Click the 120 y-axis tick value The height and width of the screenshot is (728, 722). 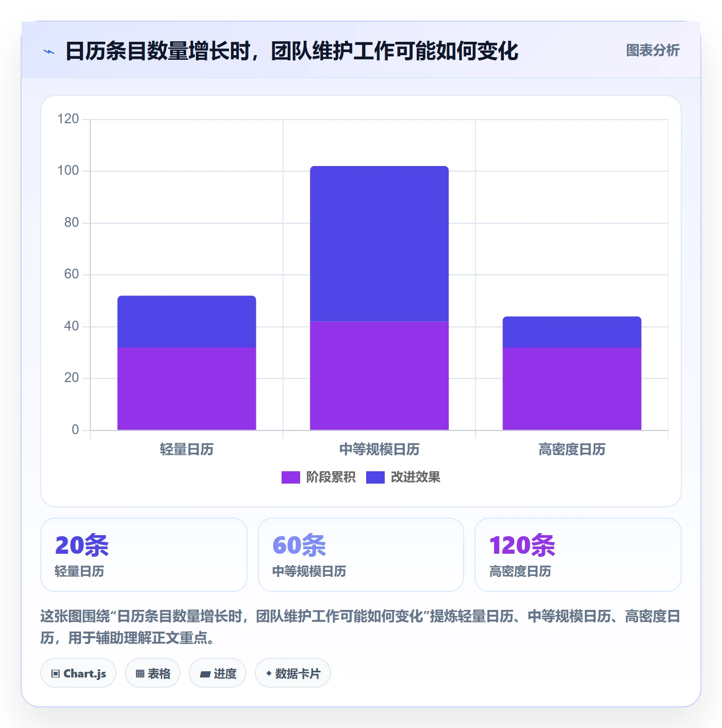point(68,119)
